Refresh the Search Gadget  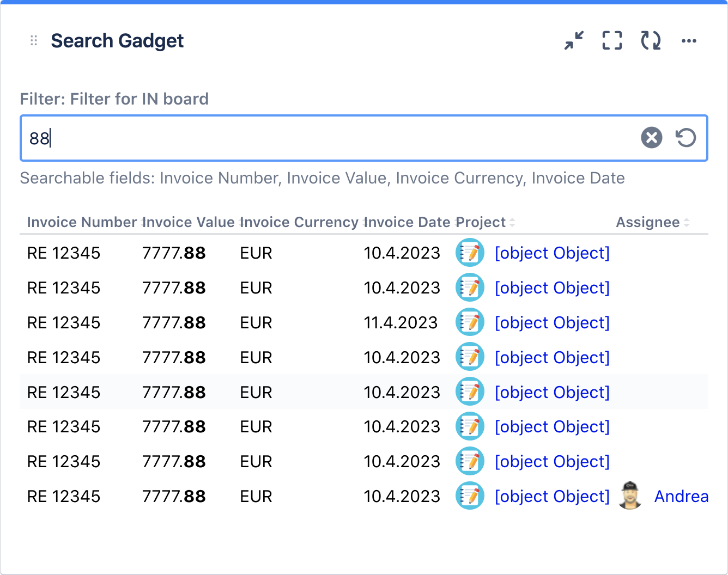[x=651, y=41]
